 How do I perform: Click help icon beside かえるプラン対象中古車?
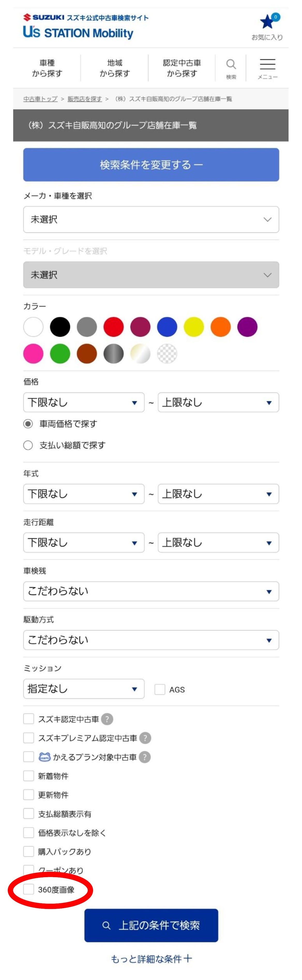[x=145, y=757]
